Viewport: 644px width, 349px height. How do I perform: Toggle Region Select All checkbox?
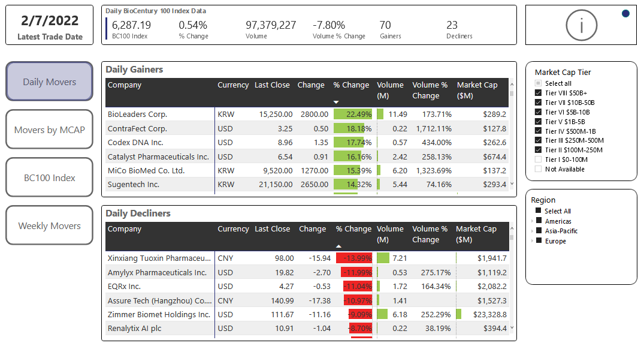tap(539, 210)
